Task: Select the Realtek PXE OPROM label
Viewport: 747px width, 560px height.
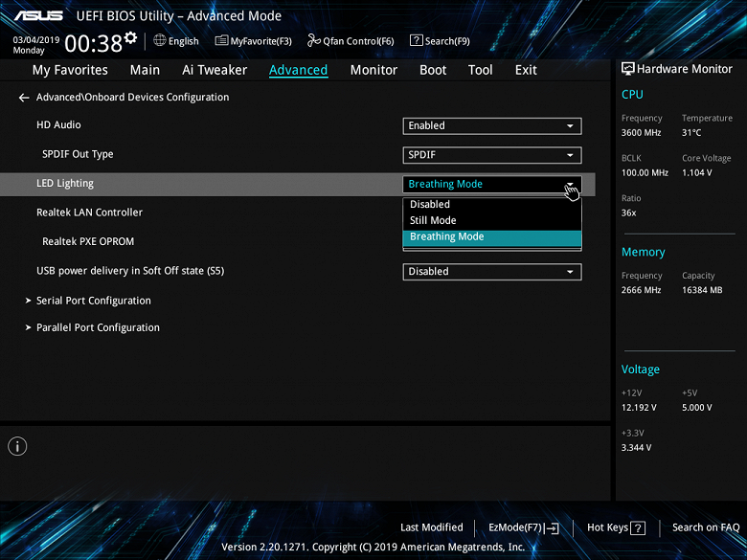Action: tap(88, 241)
